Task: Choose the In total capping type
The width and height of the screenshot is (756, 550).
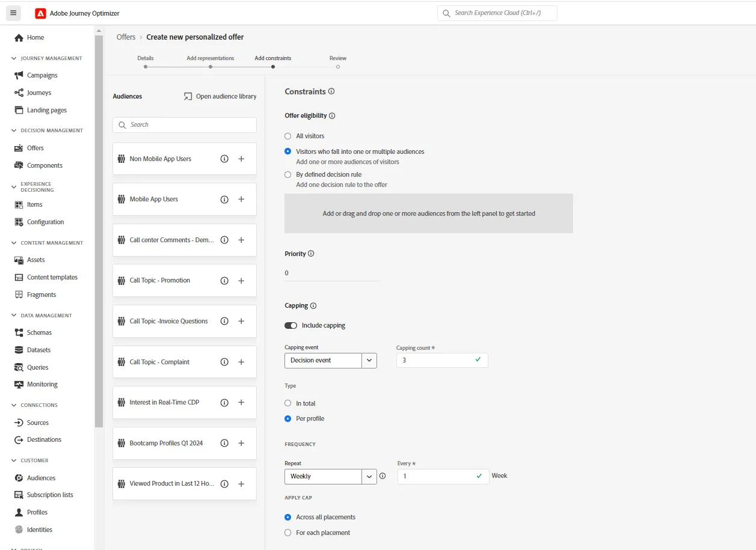Action: 287,403
